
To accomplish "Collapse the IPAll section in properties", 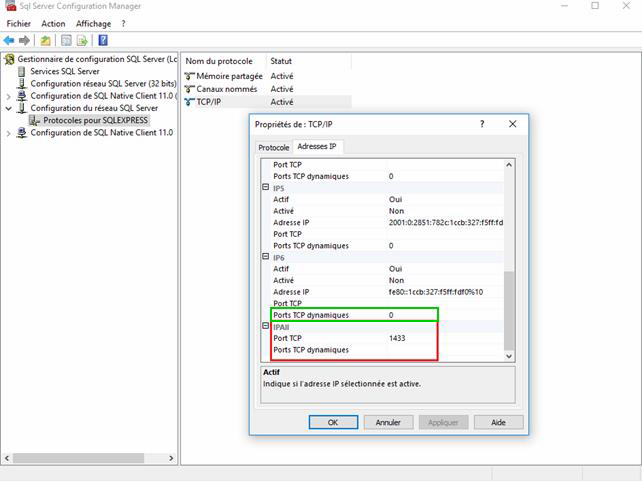I will pyautogui.click(x=266, y=327).
